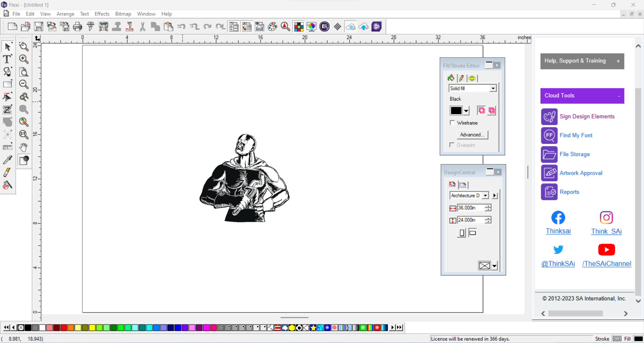This screenshot has width=644, height=343.
Task: Open the Stroke tab pencil icon
Action: (x=462, y=78)
